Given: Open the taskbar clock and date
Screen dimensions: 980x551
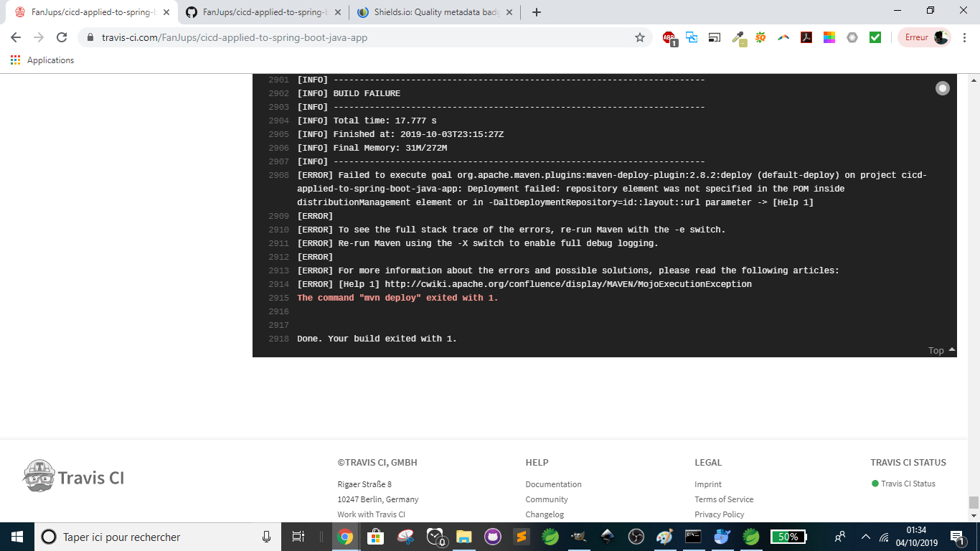Looking at the screenshot, I should pos(916,537).
